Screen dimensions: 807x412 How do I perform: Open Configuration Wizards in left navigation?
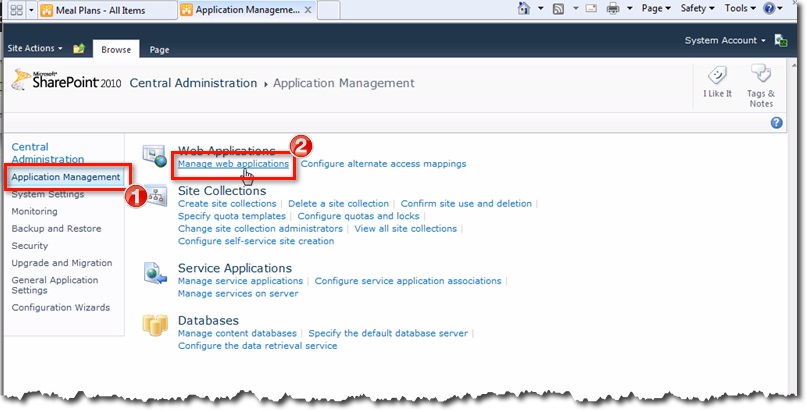[x=61, y=308]
